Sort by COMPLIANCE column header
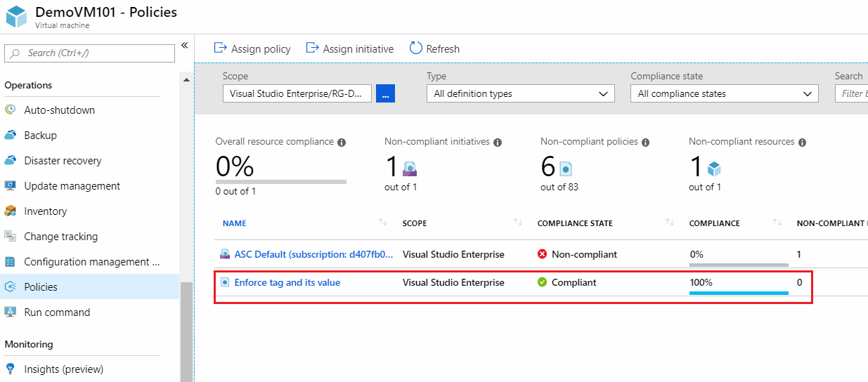The height and width of the screenshot is (382, 868). (x=715, y=223)
